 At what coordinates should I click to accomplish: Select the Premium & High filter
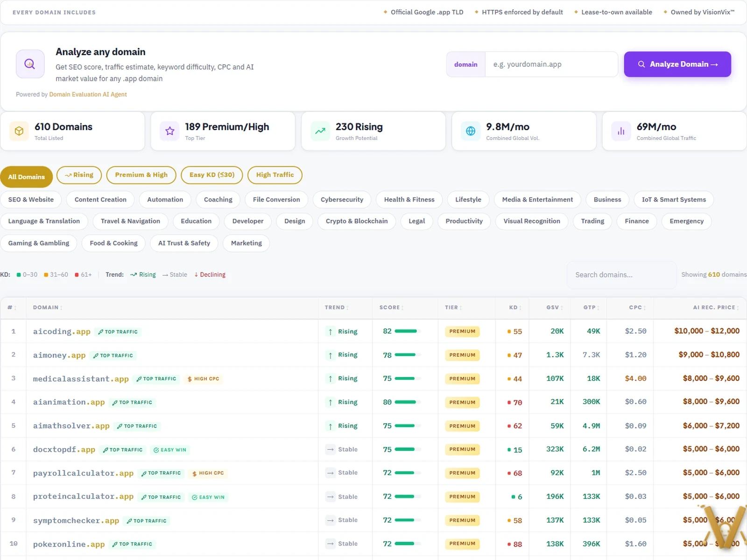pyautogui.click(x=141, y=175)
